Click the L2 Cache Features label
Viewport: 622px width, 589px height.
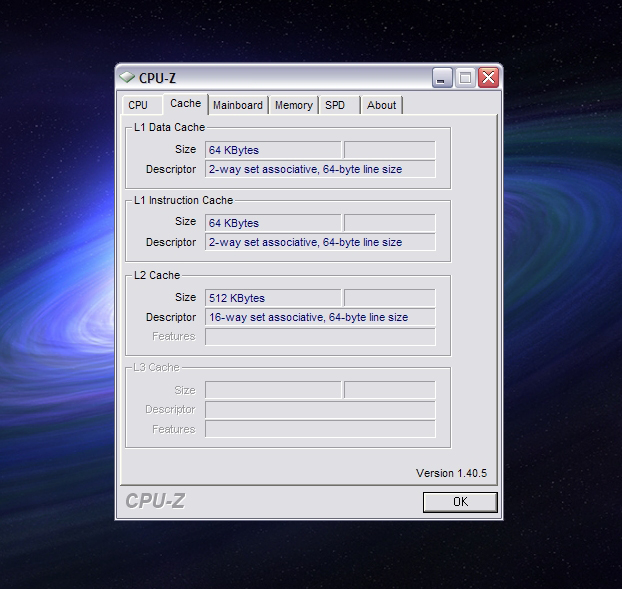pyautogui.click(x=174, y=337)
